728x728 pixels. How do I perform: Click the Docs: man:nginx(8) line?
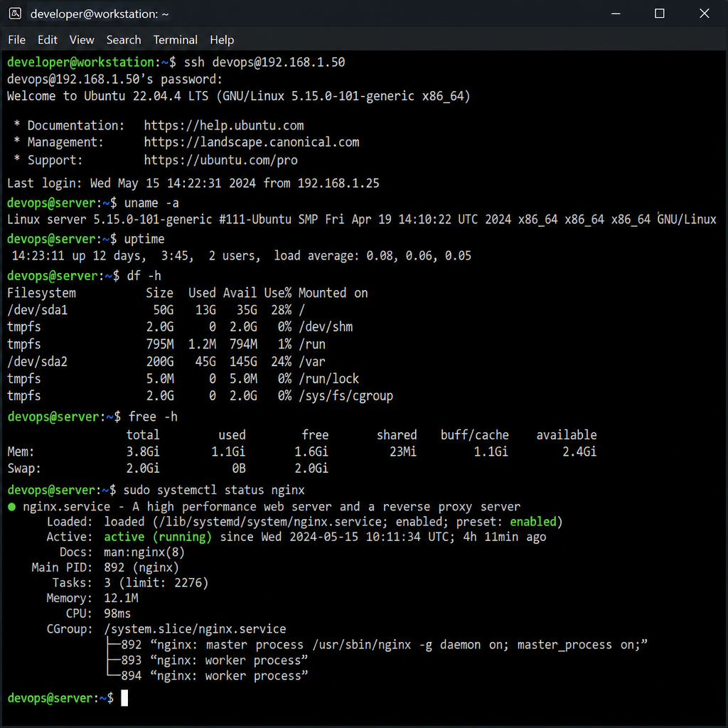(x=122, y=552)
